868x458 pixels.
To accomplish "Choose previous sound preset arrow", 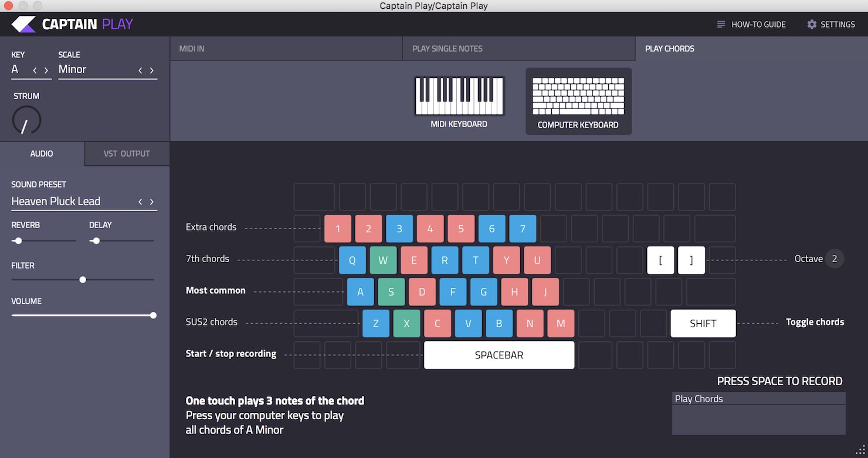I will 140,202.
